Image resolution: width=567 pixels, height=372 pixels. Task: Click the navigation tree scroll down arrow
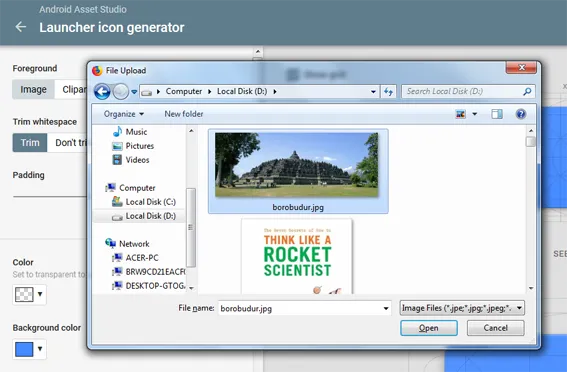(191, 288)
